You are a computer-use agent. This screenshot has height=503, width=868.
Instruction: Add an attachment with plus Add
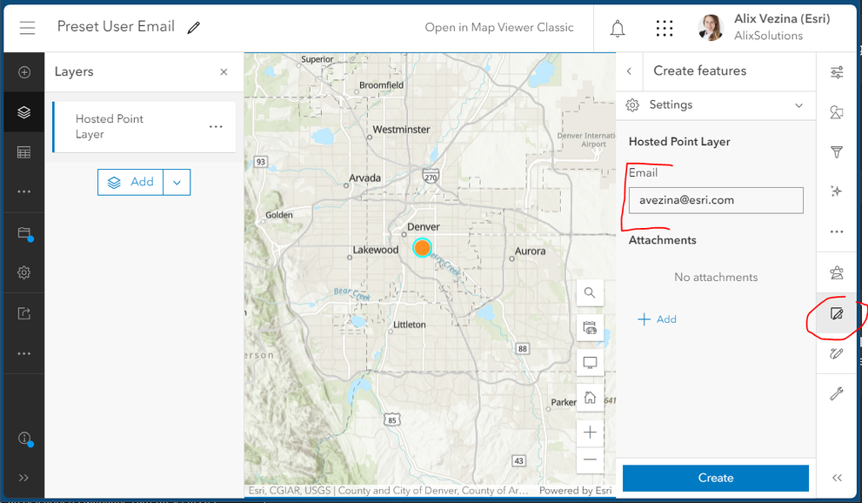click(658, 319)
